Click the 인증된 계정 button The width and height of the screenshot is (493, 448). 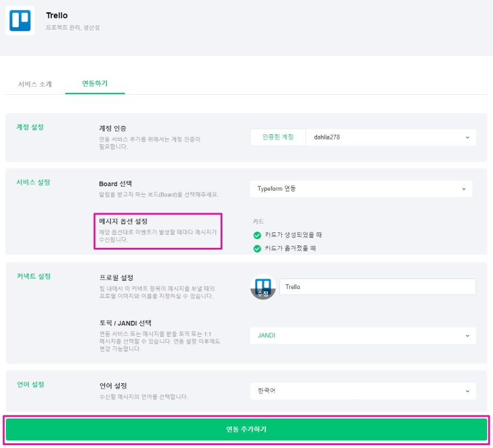click(278, 137)
